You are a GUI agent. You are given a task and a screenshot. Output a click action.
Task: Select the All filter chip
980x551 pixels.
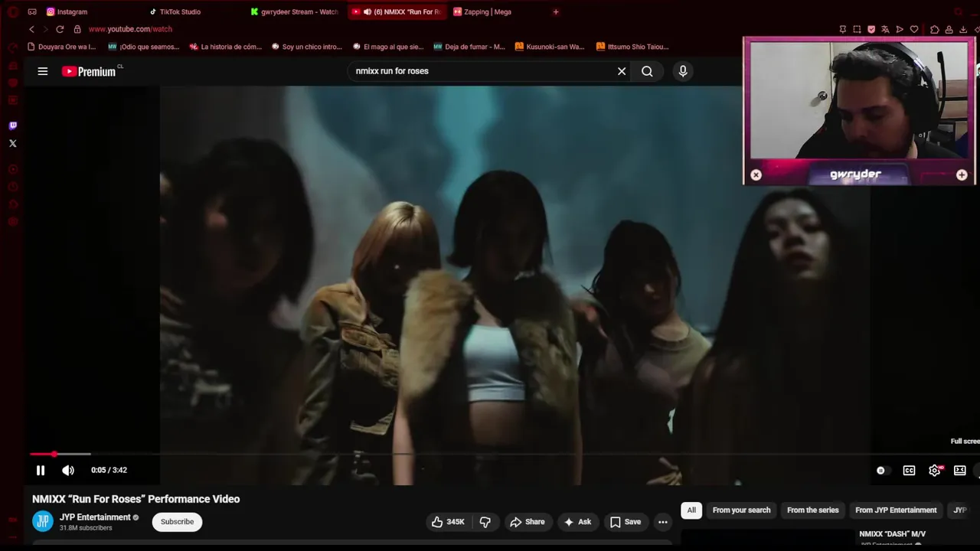click(691, 510)
